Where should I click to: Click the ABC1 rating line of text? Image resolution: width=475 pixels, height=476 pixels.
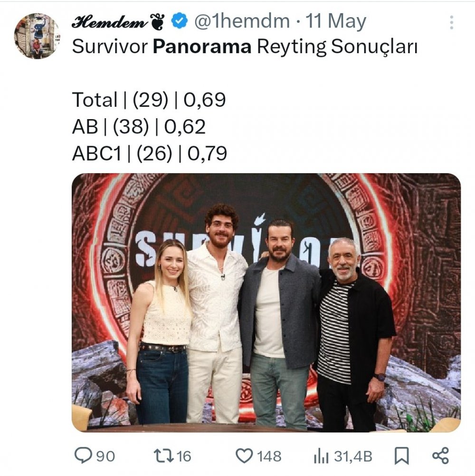[x=149, y=153]
